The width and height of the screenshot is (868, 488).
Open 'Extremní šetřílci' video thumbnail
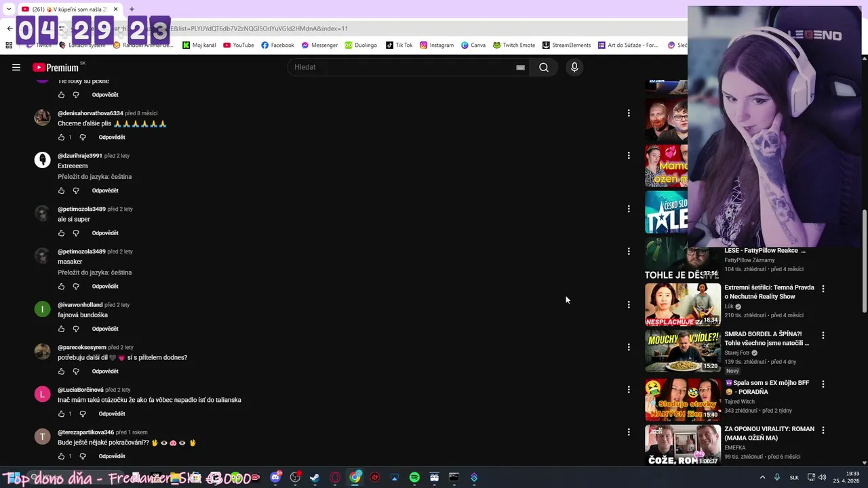[683, 304]
